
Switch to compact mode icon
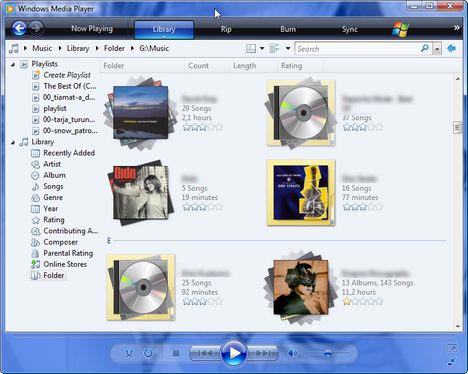click(452, 361)
